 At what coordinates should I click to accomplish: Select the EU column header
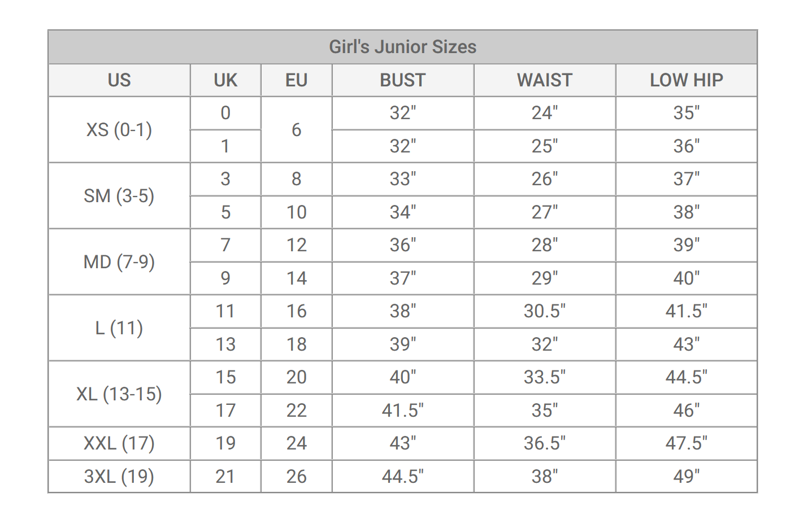coord(296,80)
